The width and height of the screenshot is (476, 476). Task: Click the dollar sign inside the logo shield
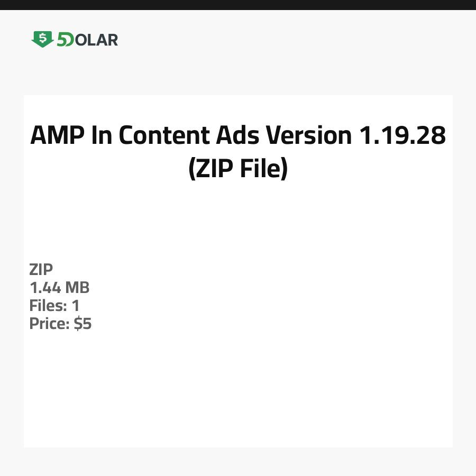(x=42, y=38)
